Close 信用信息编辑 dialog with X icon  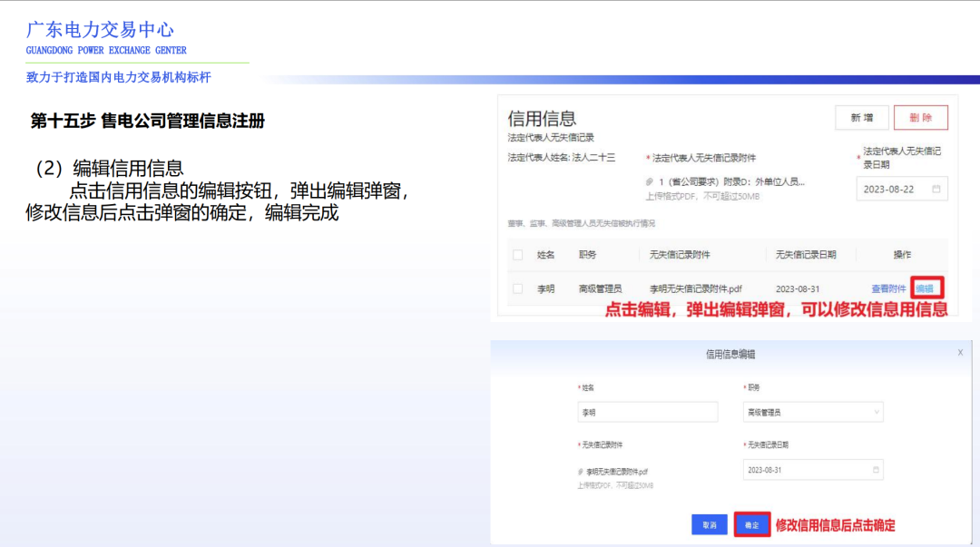click(x=960, y=352)
